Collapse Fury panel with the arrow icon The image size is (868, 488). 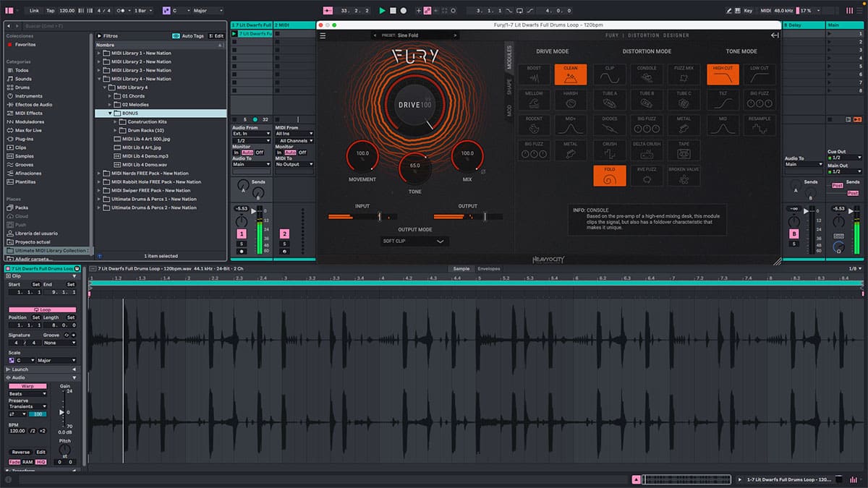[775, 35]
